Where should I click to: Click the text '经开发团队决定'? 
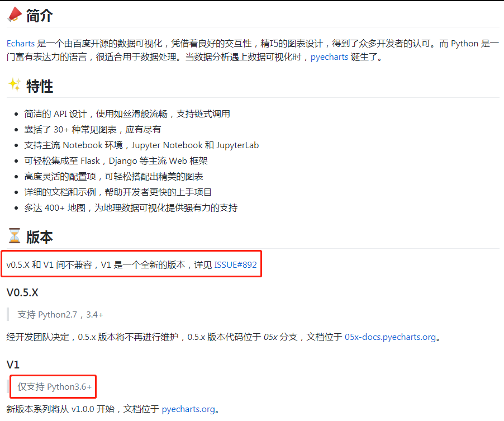pos(37,337)
